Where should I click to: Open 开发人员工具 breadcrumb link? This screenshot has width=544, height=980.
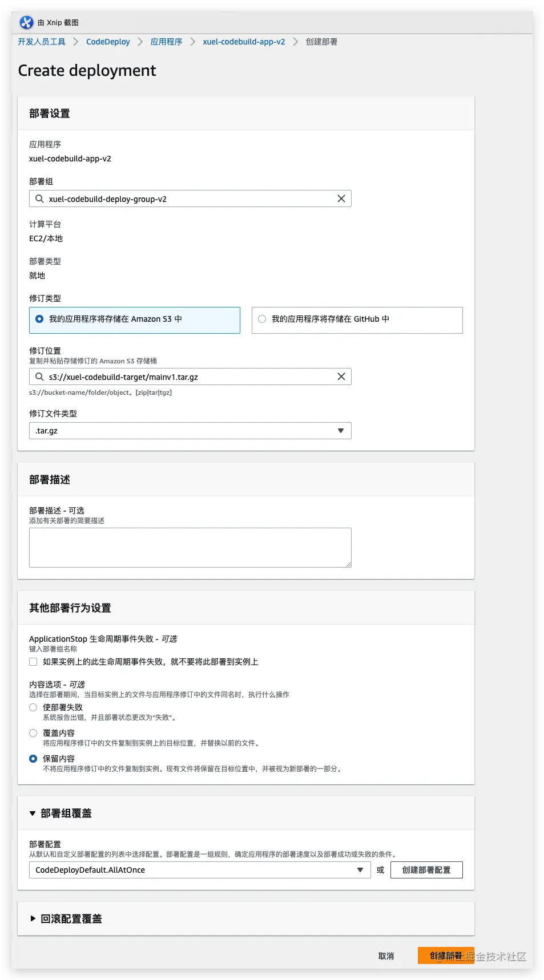(x=42, y=42)
